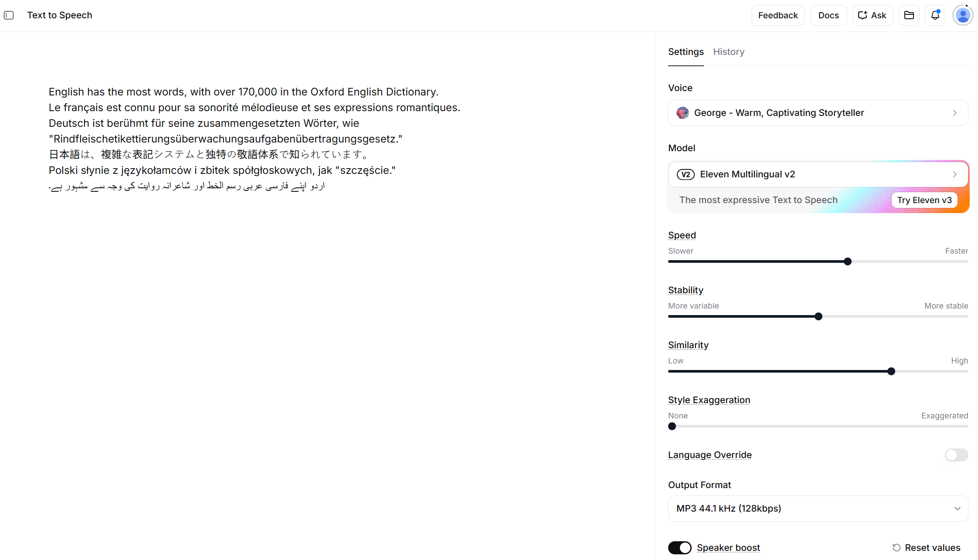Expand the Eleven Multilingual v2 model chevron
The width and height of the screenshot is (978, 560).
(954, 174)
